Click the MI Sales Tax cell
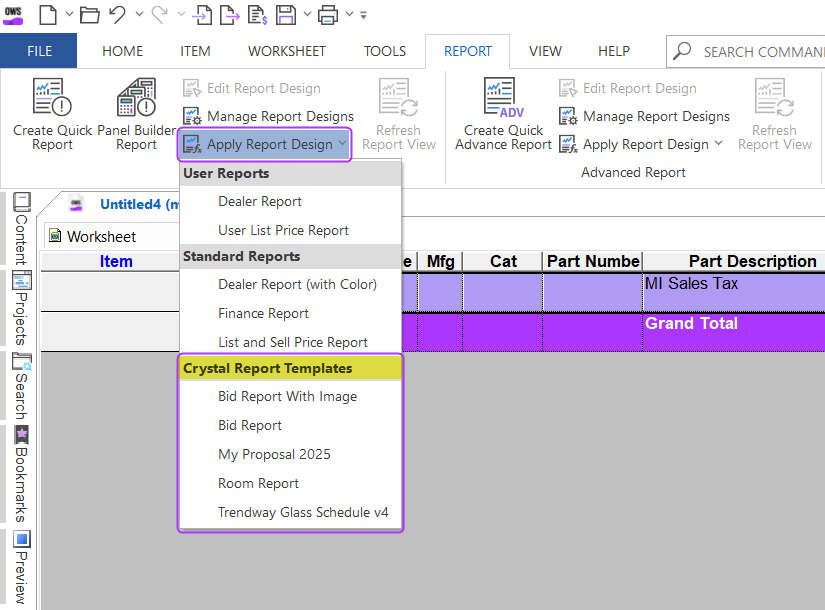825x610 pixels. 733,292
